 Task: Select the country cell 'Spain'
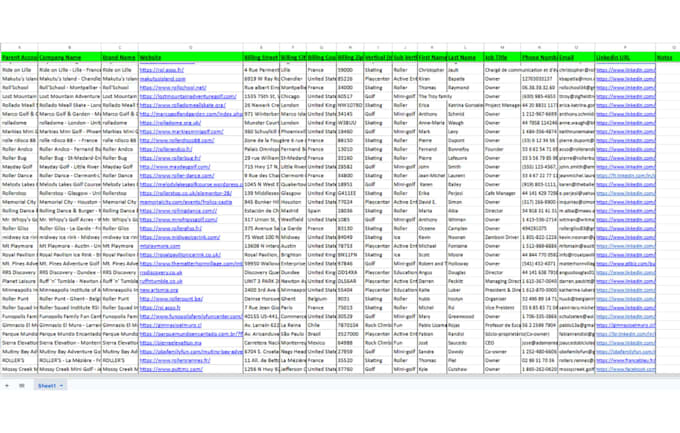321,211
